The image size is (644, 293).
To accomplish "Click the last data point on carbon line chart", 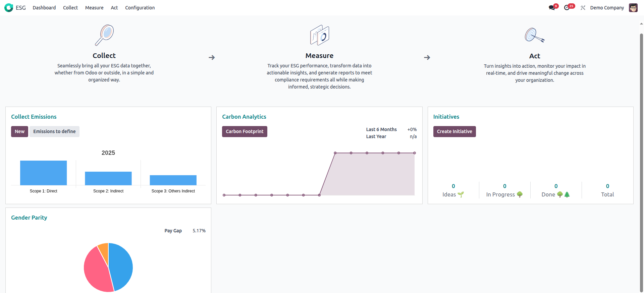I will [415, 153].
